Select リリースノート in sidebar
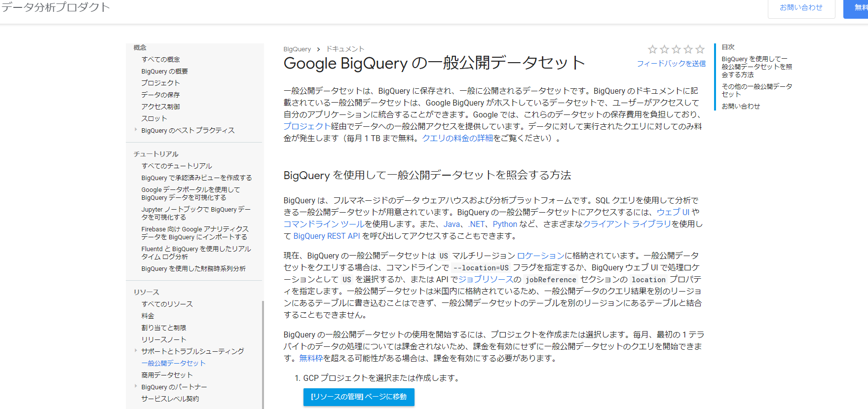The image size is (868, 409). pyautogui.click(x=163, y=339)
